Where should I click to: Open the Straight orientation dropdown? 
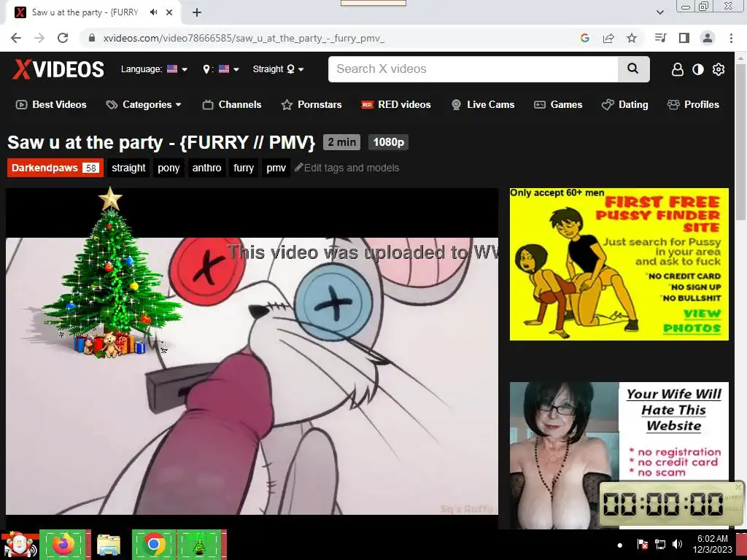click(x=278, y=69)
